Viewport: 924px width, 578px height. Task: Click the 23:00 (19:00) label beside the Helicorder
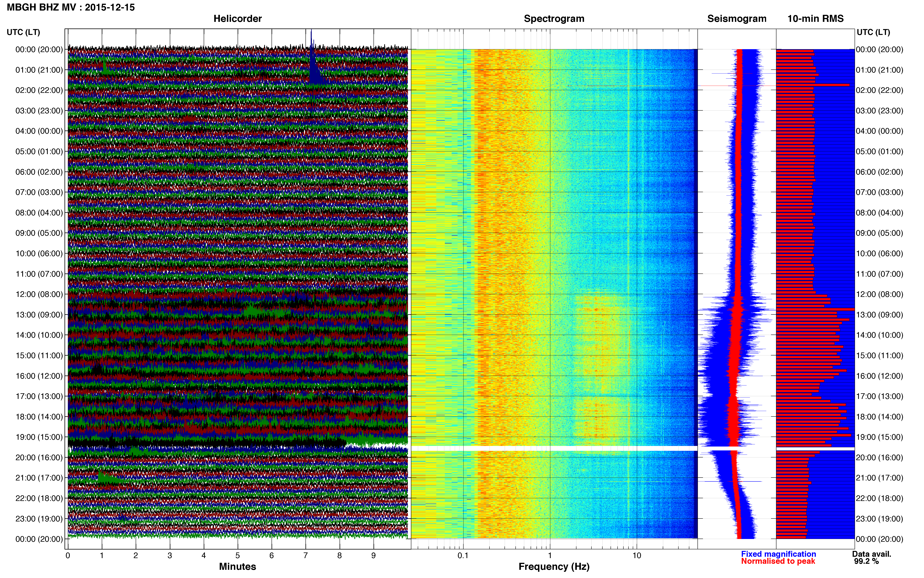click(39, 519)
